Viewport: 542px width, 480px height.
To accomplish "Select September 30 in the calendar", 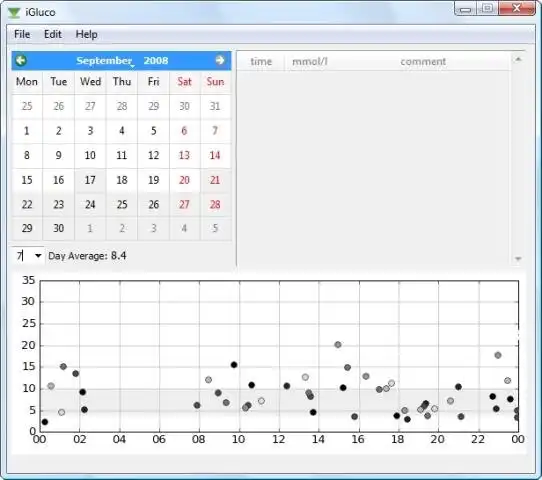I will (x=58, y=228).
